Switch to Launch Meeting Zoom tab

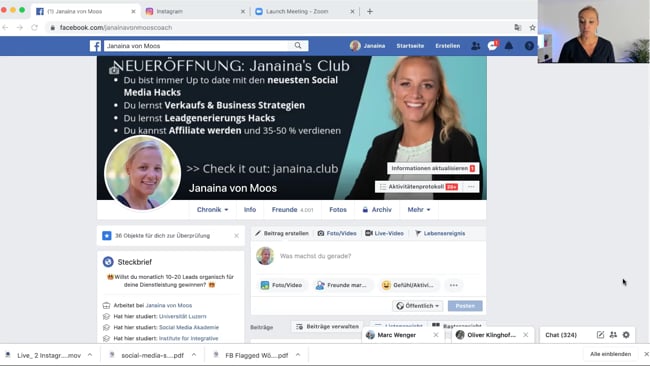pyautogui.click(x=304, y=12)
